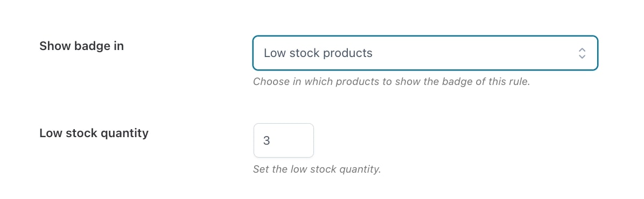The height and width of the screenshot is (199, 644).
Task: Open the Show badge in dropdown
Action: [x=425, y=53]
